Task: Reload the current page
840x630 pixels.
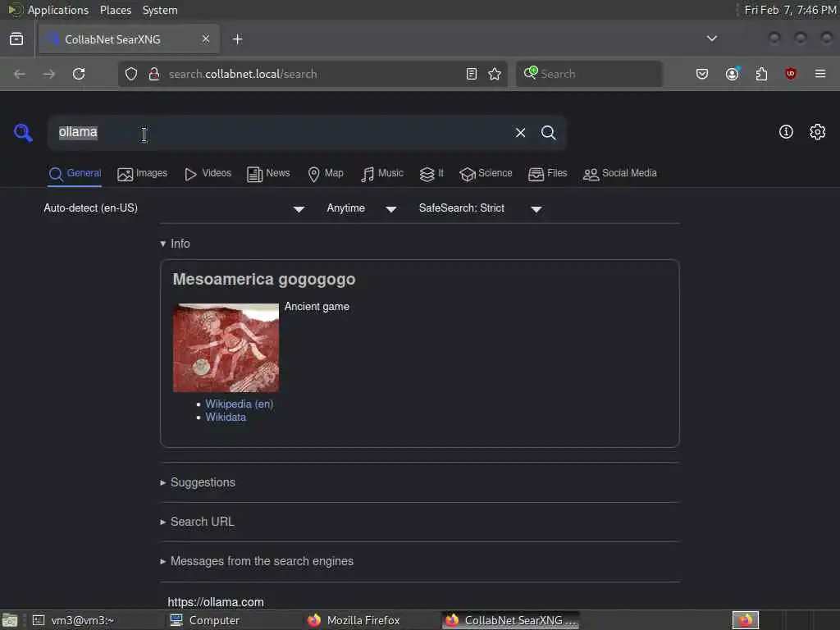Action: (x=79, y=74)
